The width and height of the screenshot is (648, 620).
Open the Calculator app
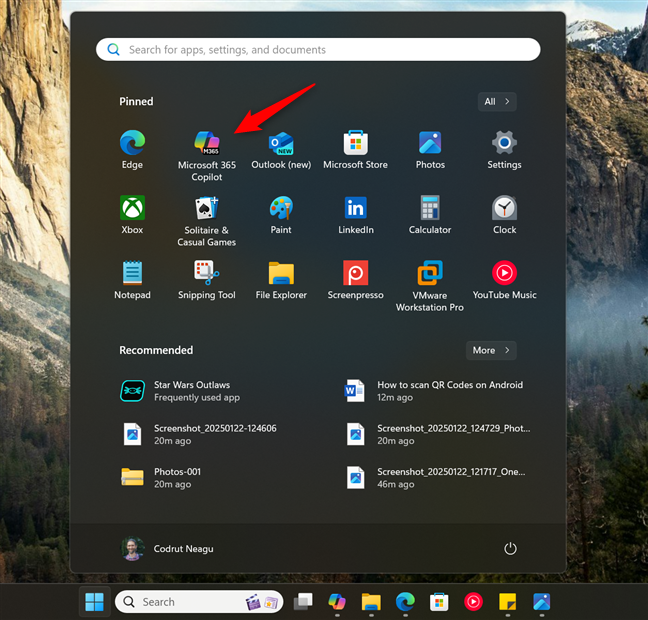[x=430, y=215]
